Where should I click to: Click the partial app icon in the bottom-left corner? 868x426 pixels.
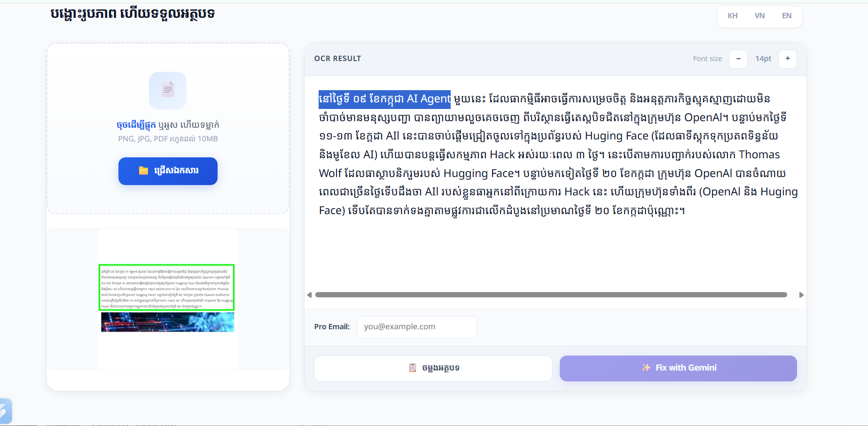(x=6, y=412)
